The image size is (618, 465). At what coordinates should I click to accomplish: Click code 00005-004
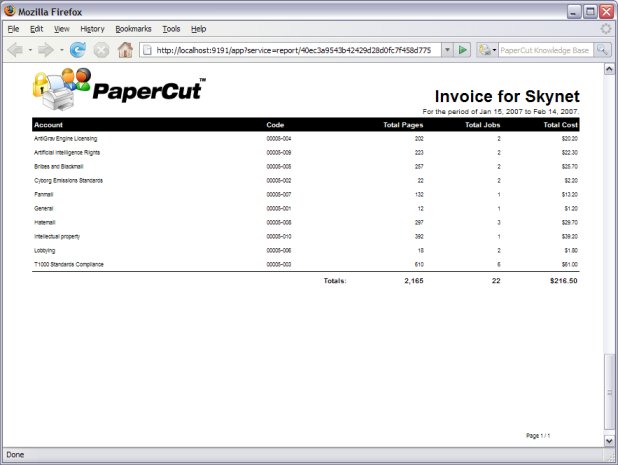[x=279, y=139]
